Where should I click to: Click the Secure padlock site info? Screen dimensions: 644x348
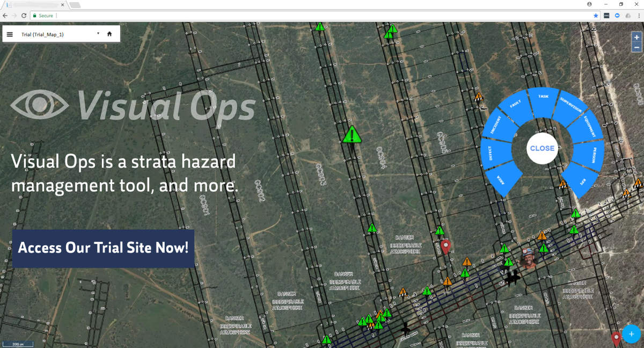tap(42, 16)
